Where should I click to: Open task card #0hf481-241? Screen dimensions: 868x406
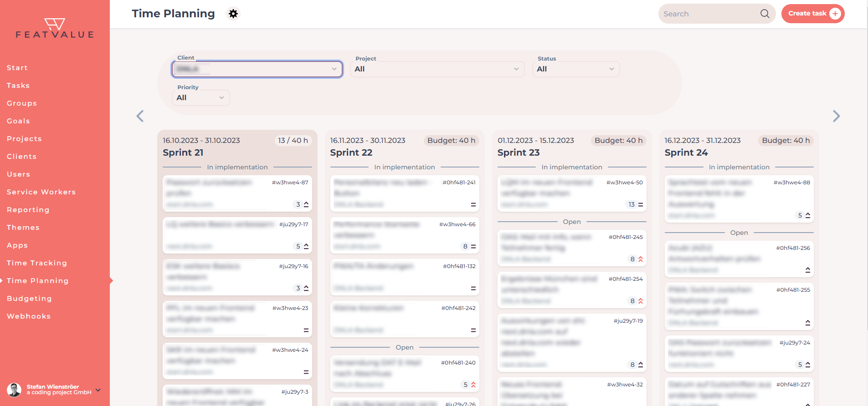click(405, 193)
